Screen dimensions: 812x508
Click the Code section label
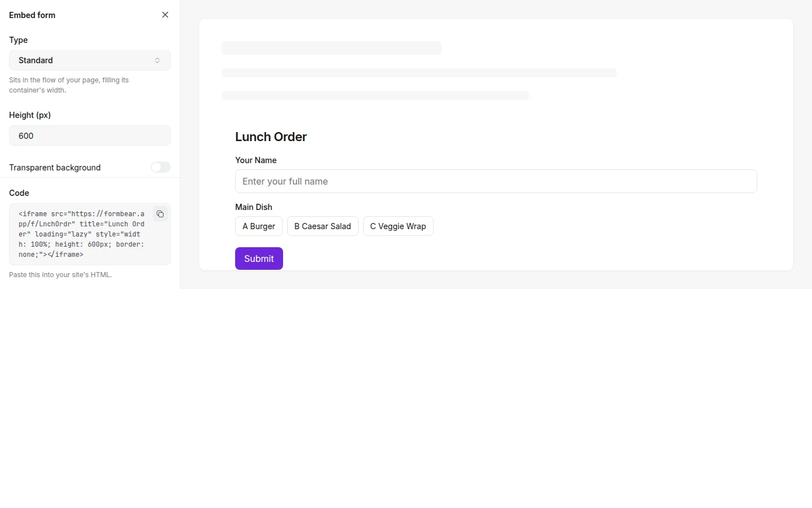tap(19, 193)
